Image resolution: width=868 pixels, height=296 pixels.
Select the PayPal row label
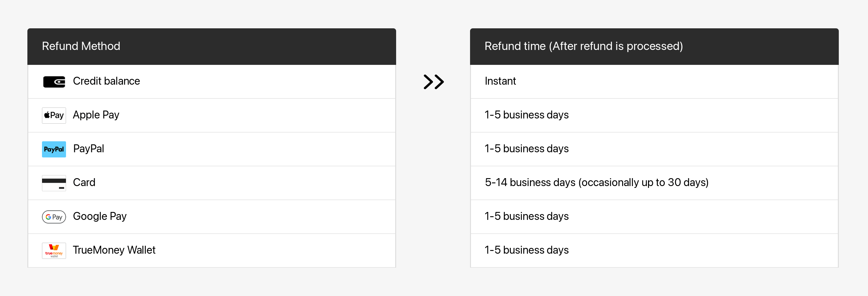click(89, 149)
